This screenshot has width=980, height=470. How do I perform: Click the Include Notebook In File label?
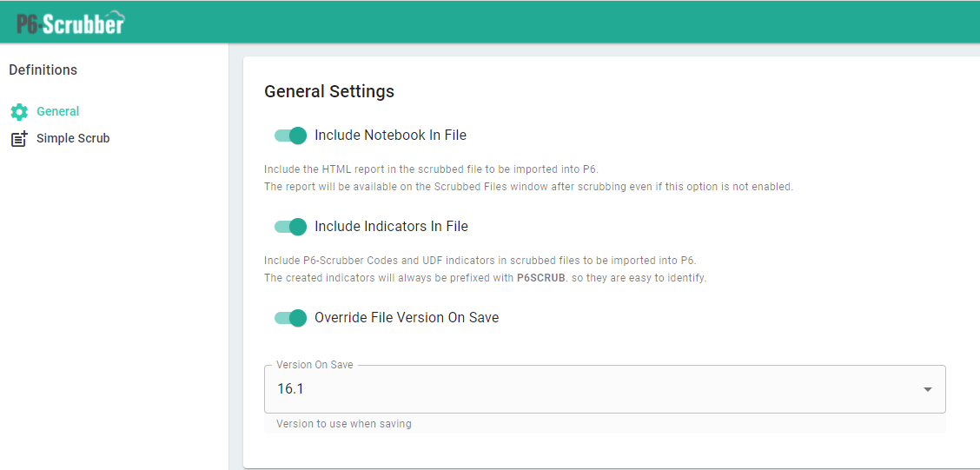click(390, 135)
